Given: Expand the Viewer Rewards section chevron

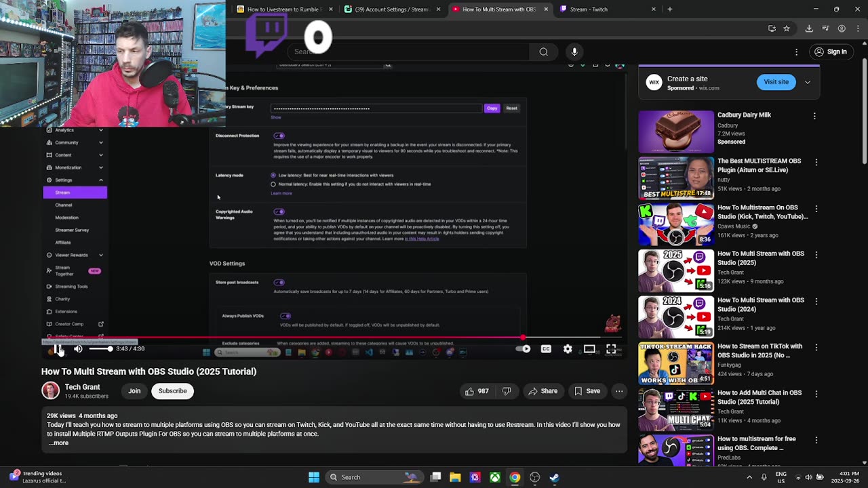Looking at the screenshot, I should tap(101, 255).
